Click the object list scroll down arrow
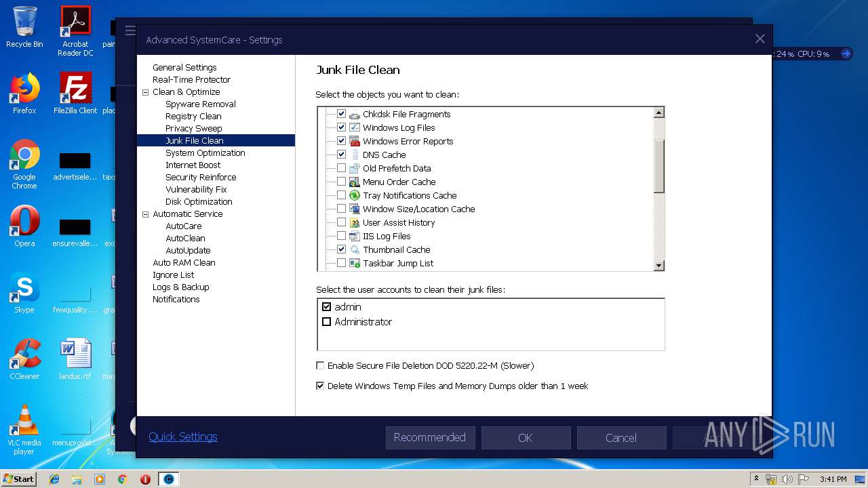The height and width of the screenshot is (488, 868). coord(658,266)
